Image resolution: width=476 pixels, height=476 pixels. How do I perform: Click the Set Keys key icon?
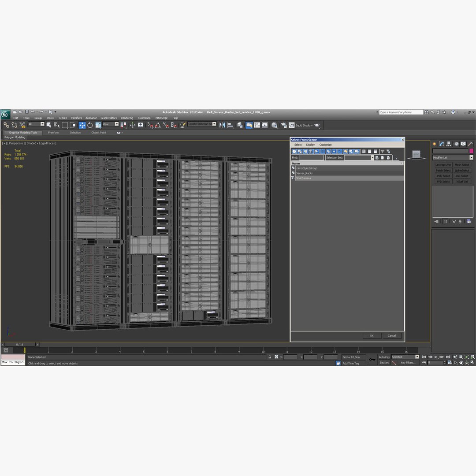(x=372, y=360)
